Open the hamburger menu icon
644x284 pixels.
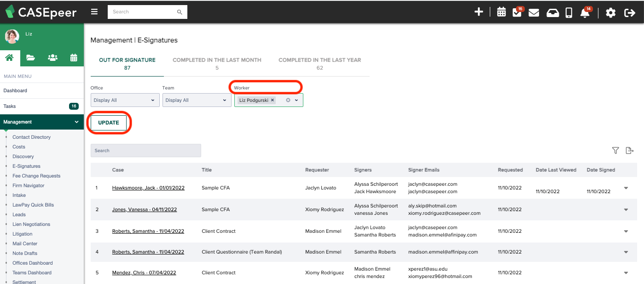pos(94,12)
